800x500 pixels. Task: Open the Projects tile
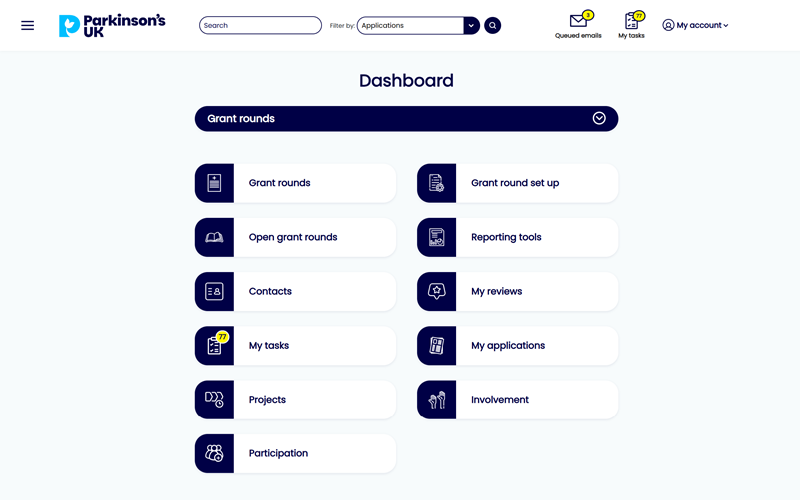pyautogui.click(x=295, y=399)
